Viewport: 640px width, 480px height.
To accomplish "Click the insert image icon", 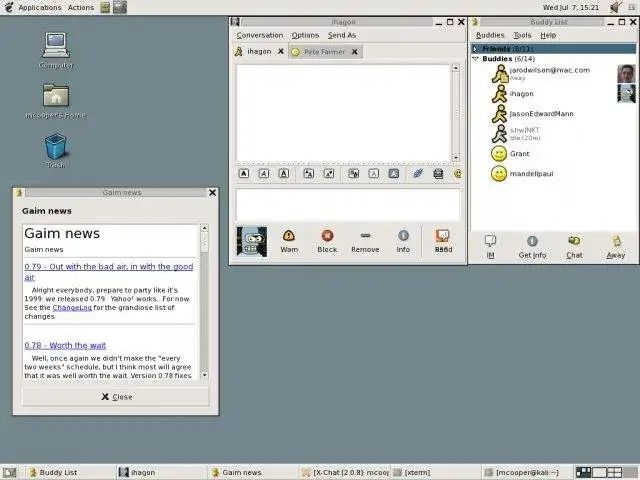I will pos(438,174).
